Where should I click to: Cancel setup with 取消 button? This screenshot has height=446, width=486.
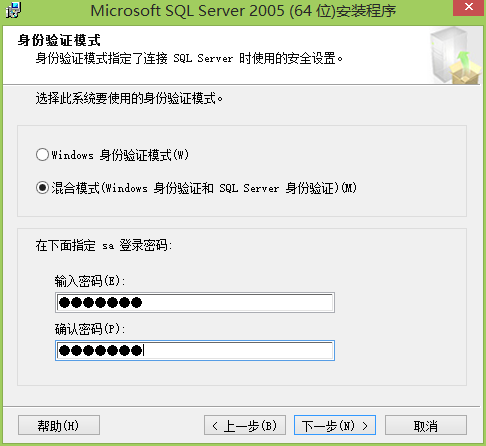click(426, 425)
